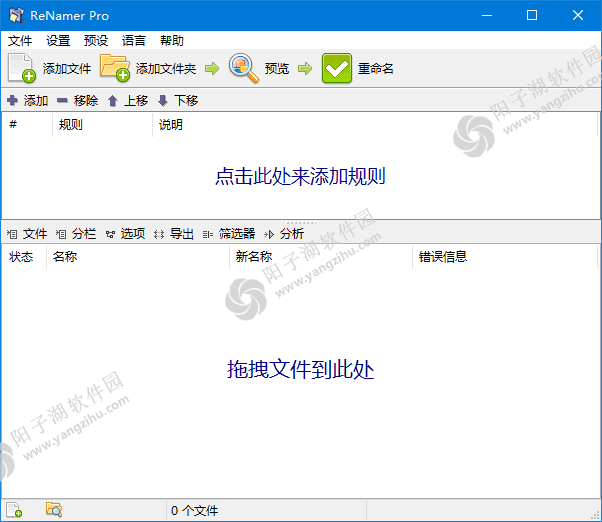Click the 上移 label
Viewport: 602px width, 522px height.
click(136, 101)
